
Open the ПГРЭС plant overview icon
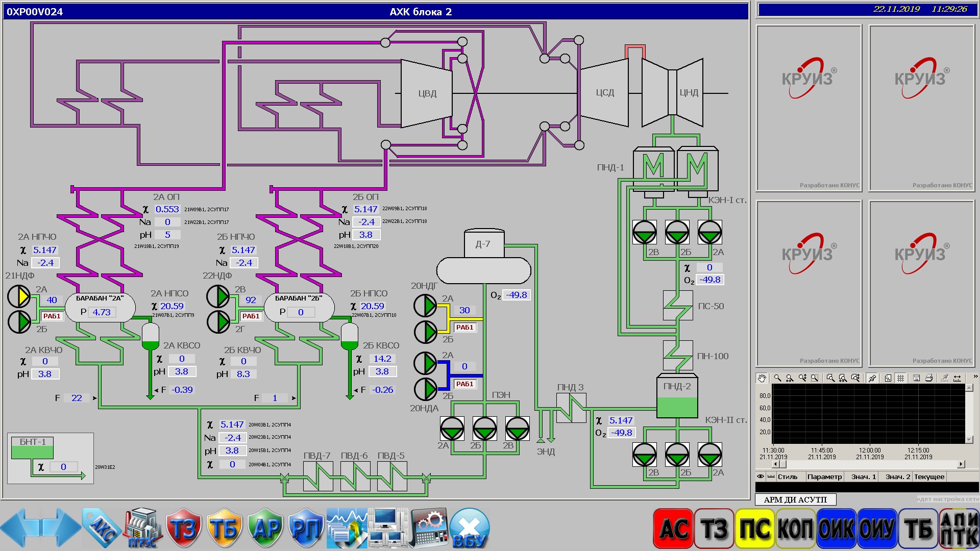click(x=142, y=529)
